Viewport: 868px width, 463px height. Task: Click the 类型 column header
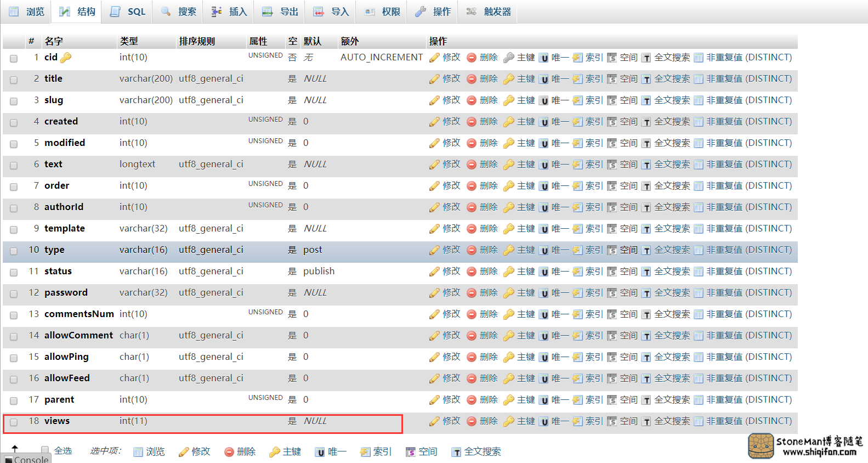pos(129,41)
